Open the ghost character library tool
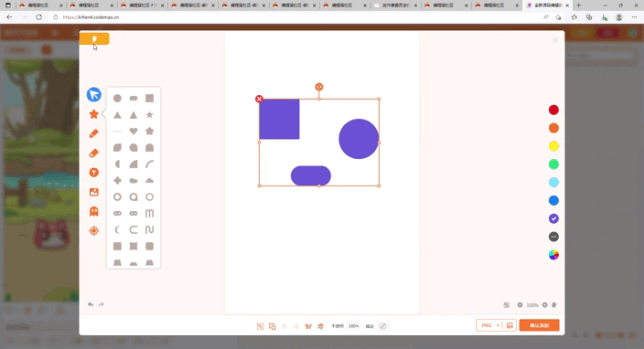The width and height of the screenshot is (644, 349). coord(93,211)
